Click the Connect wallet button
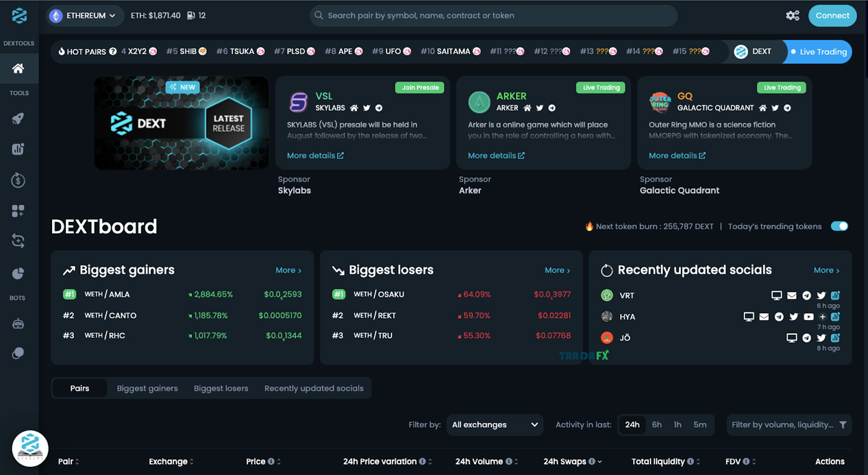This screenshot has width=868, height=475. tap(832, 16)
